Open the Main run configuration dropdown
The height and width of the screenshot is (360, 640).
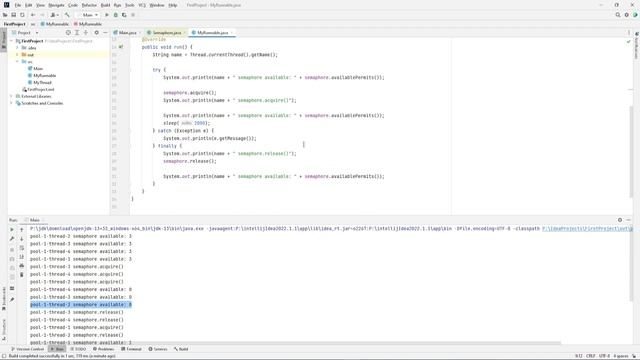[x=87, y=15]
